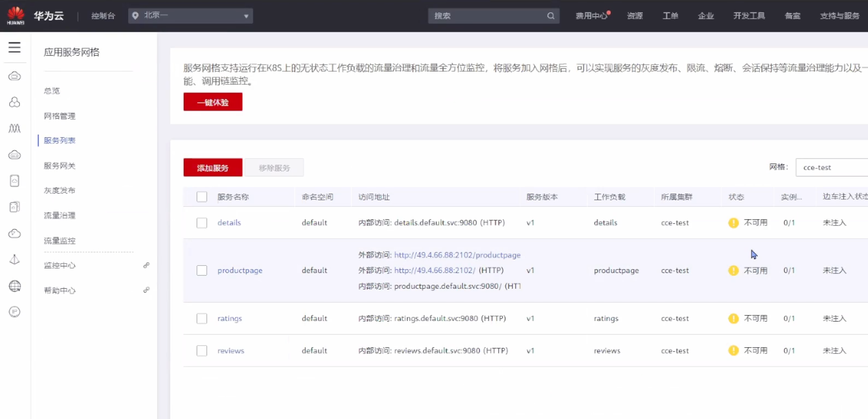Open the 支持与服务 menu
Image resolution: width=868 pixels, height=419 pixels.
click(x=840, y=16)
